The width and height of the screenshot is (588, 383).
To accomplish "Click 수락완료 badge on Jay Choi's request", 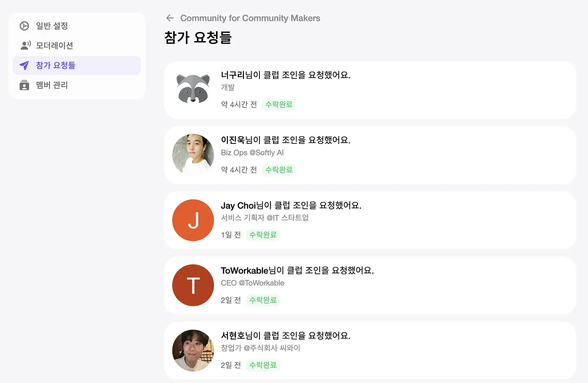I will 263,235.
